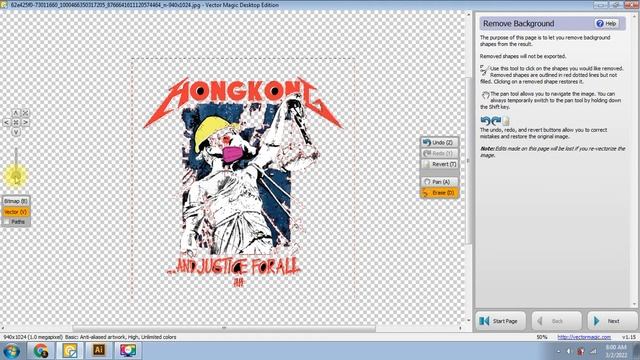
Task: Click the top-right zoom navigation icon
Action: point(25,113)
